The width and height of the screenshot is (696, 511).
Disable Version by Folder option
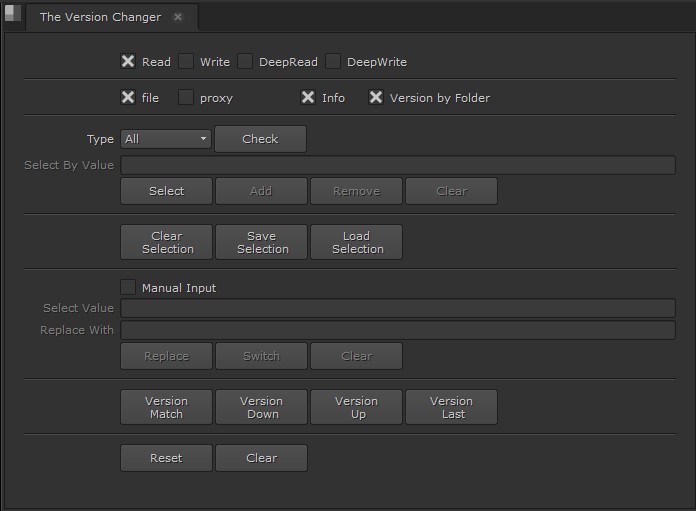pyautogui.click(x=376, y=97)
